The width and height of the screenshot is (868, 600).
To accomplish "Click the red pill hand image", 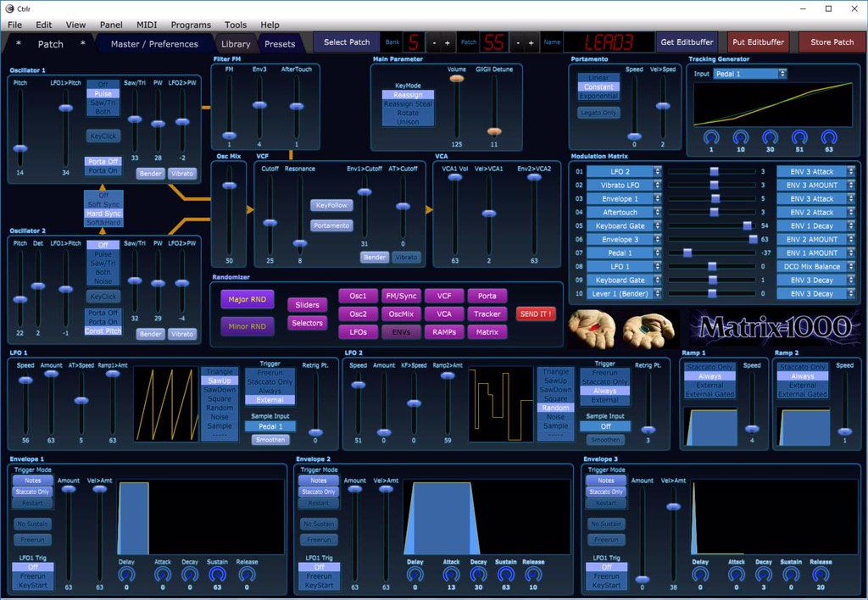I will pyautogui.click(x=592, y=328).
